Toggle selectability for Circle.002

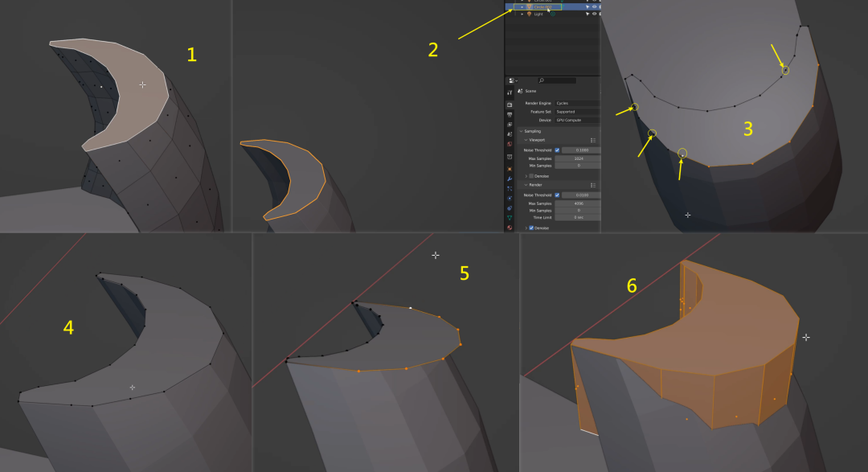[x=588, y=6]
